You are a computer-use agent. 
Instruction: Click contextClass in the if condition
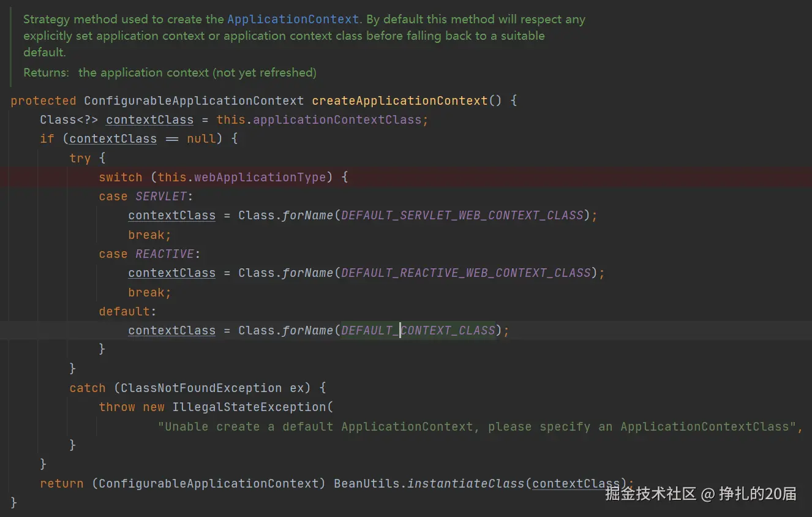pos(113,139)
